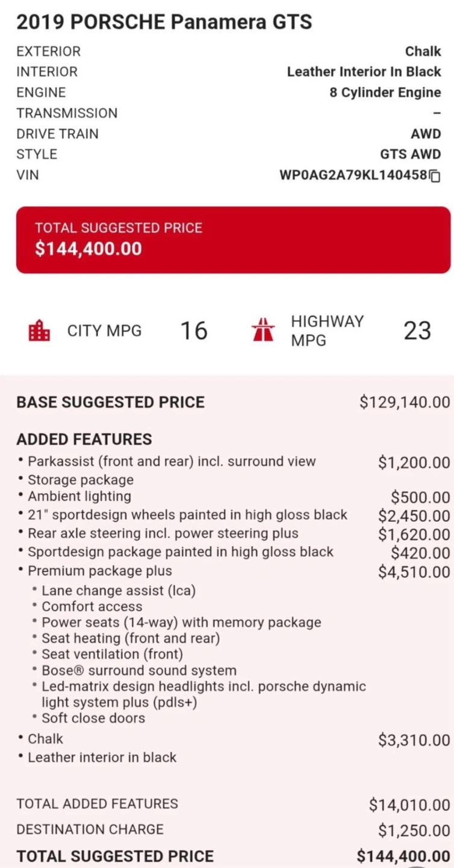Tap the Highway MPG value 23

coord(417,331)
